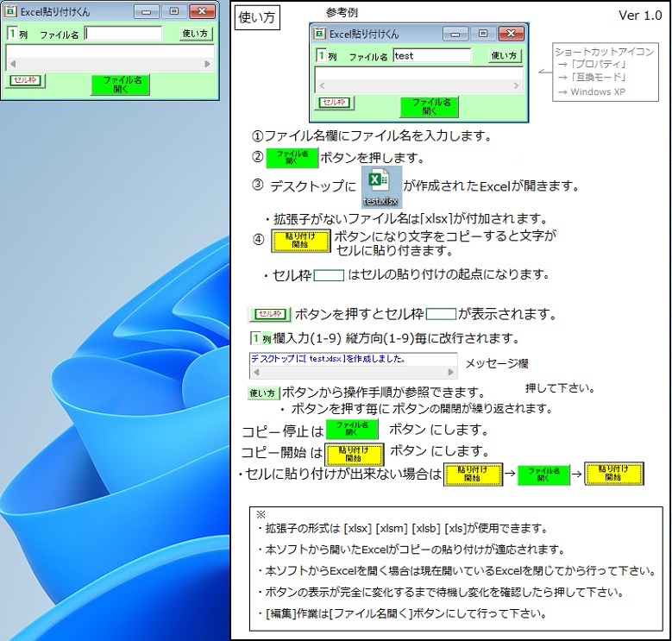672x641 pixels.
Task: Click the left scroll arrow in main window message box
Action: 12,64
